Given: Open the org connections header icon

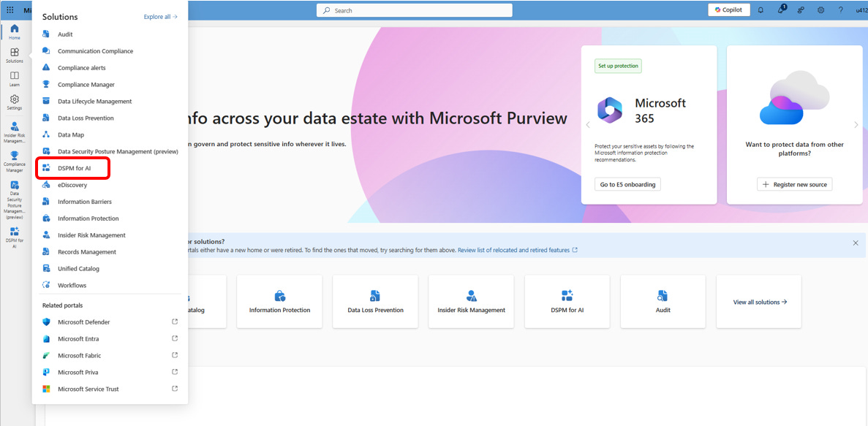Looking at the screenshot, I should pyautogui.click(x=801, y=10).
